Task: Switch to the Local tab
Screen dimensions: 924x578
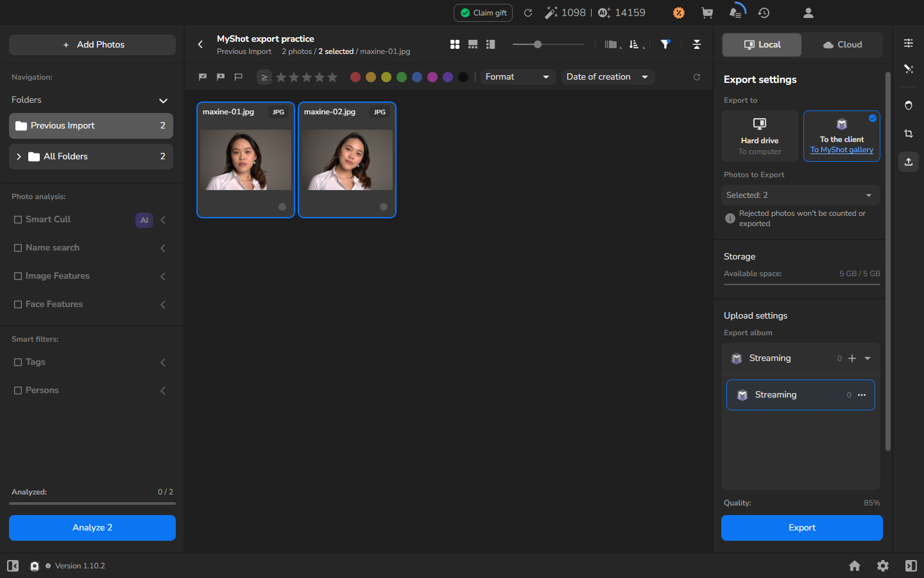Action: 762,45
